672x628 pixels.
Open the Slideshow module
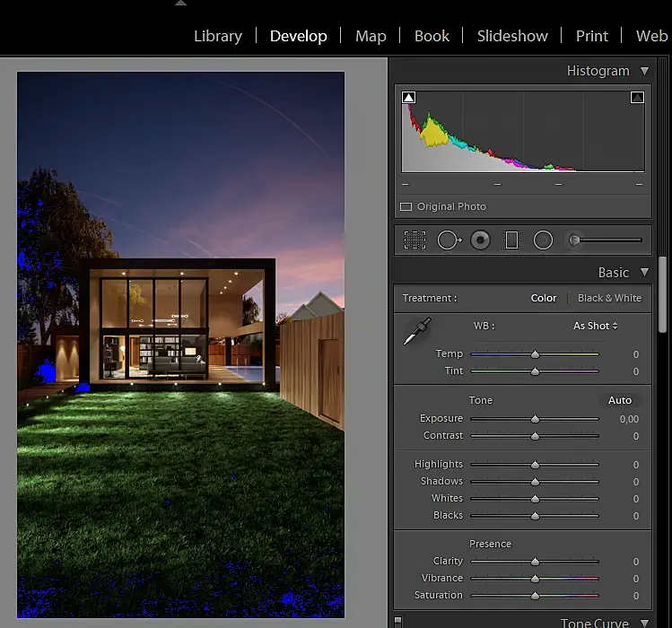tap(512, 36)
